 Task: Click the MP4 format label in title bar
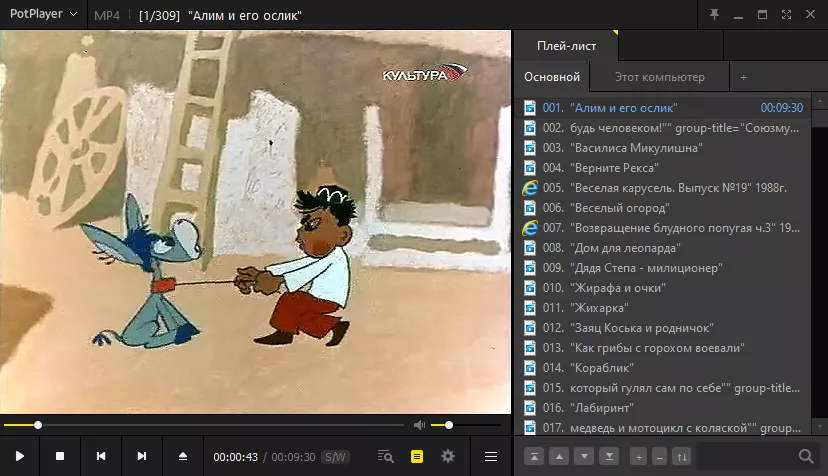pos(107,15)
